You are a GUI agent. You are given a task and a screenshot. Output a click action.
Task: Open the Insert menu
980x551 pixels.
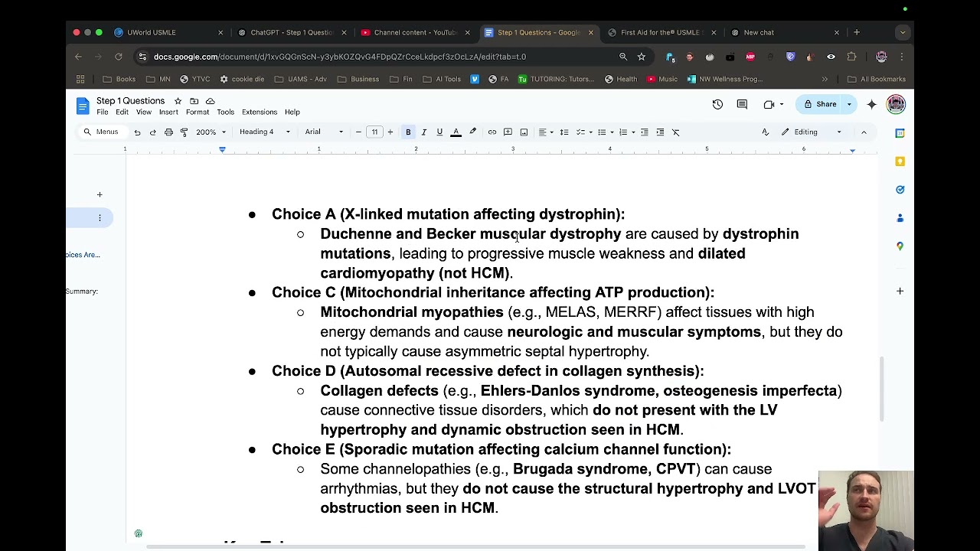[x=168, y=112]
